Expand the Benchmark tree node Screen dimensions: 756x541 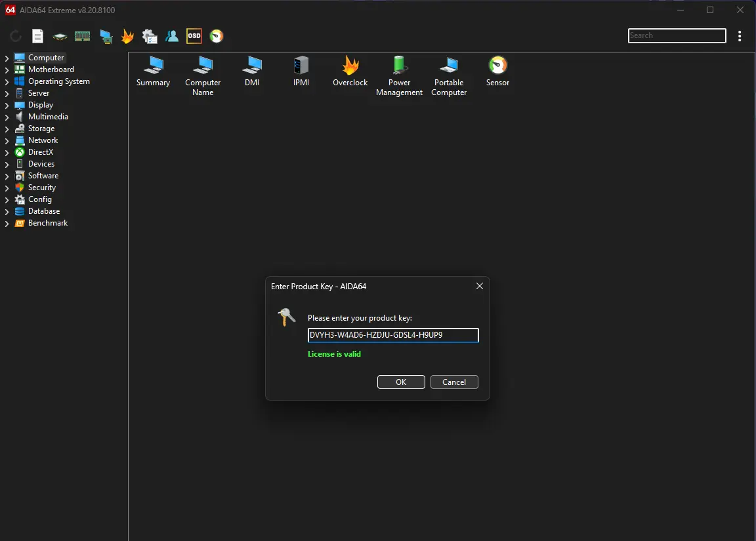pos(7,223)
